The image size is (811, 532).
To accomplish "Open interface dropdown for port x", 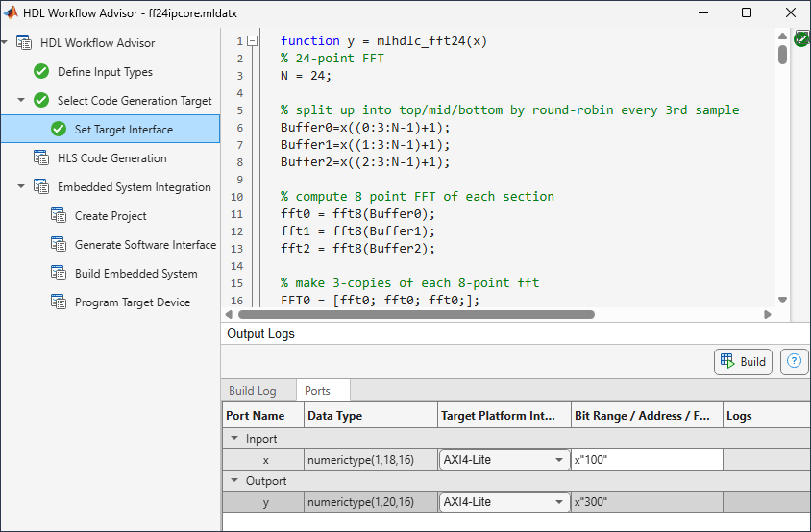I will coord(559,460).
